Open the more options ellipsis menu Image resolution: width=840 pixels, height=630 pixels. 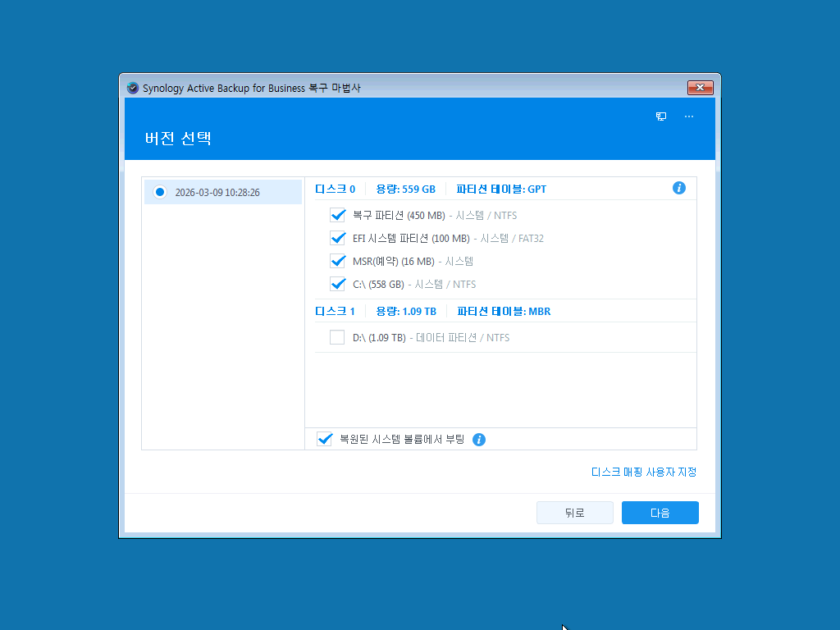(x=689, y=116)
